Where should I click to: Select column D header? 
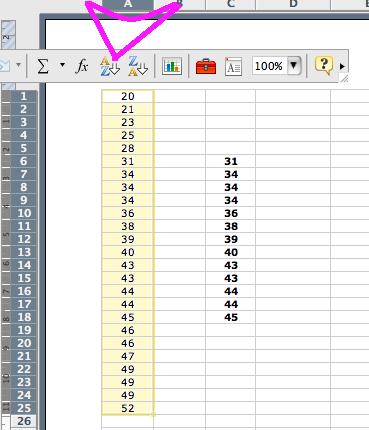[x=293, y=4]
